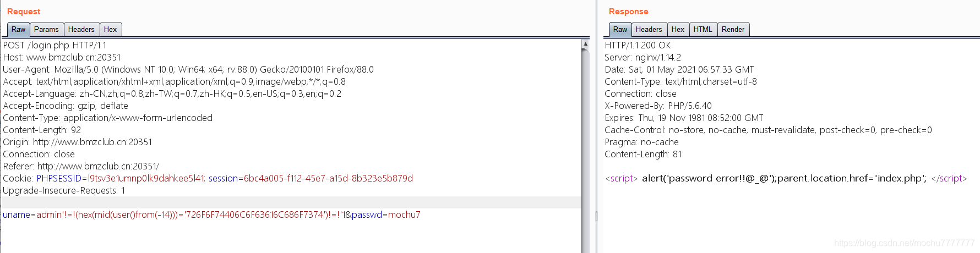Viewport: 980px width, 253px height.
Task: Click the passwd=mochu7 parameter
Action: (386, 215)
